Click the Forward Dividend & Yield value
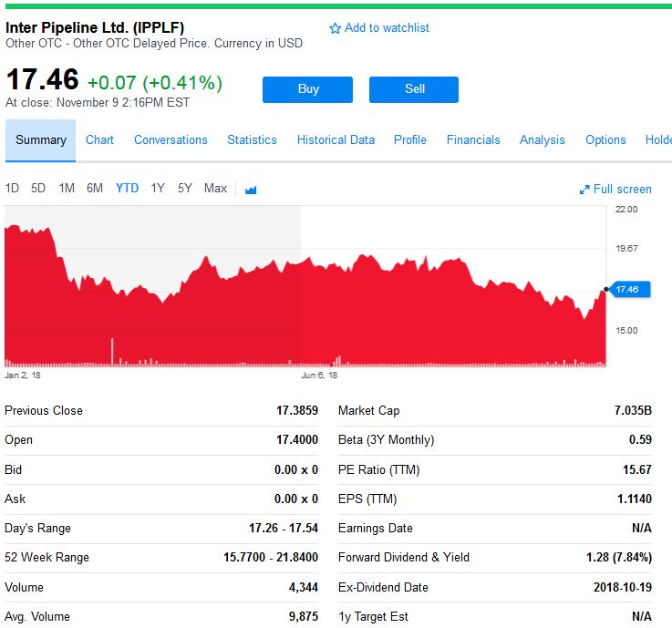The height and width of the screenshot is (628, 672). coord(619,557)
